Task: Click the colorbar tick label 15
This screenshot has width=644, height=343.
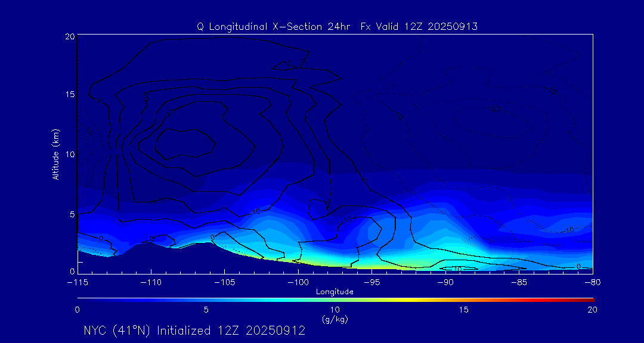Action: (463, 310)
